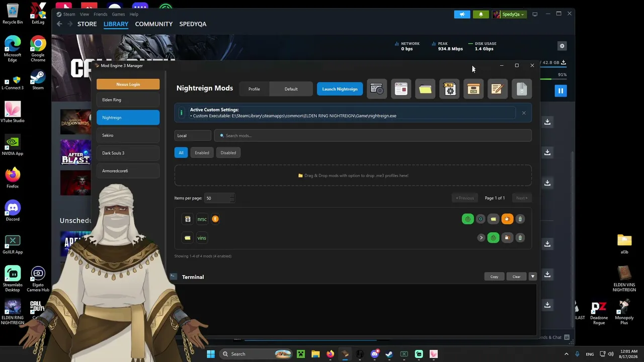
Task: Click the save disk icon beside nrsc
Action: coord(188,219)
